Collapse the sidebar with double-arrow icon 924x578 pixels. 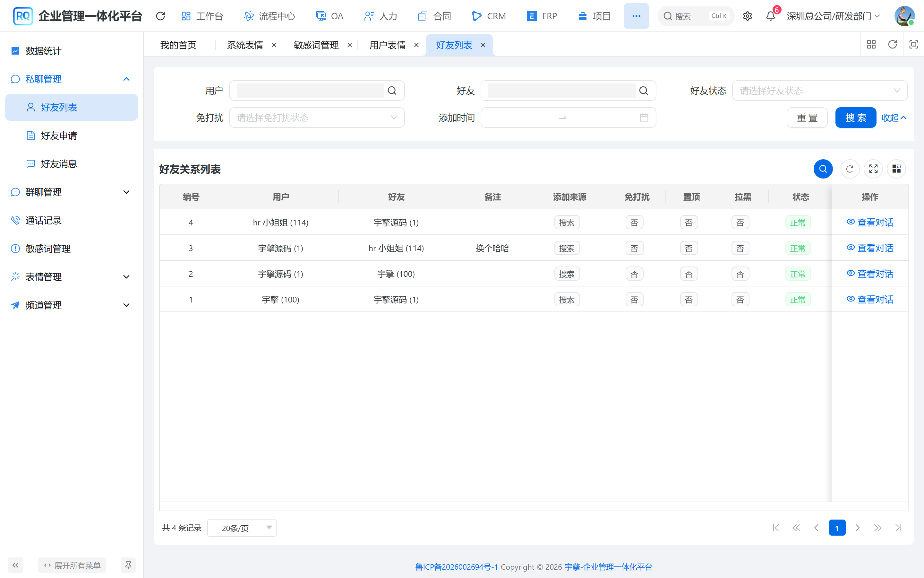[15, 565]
